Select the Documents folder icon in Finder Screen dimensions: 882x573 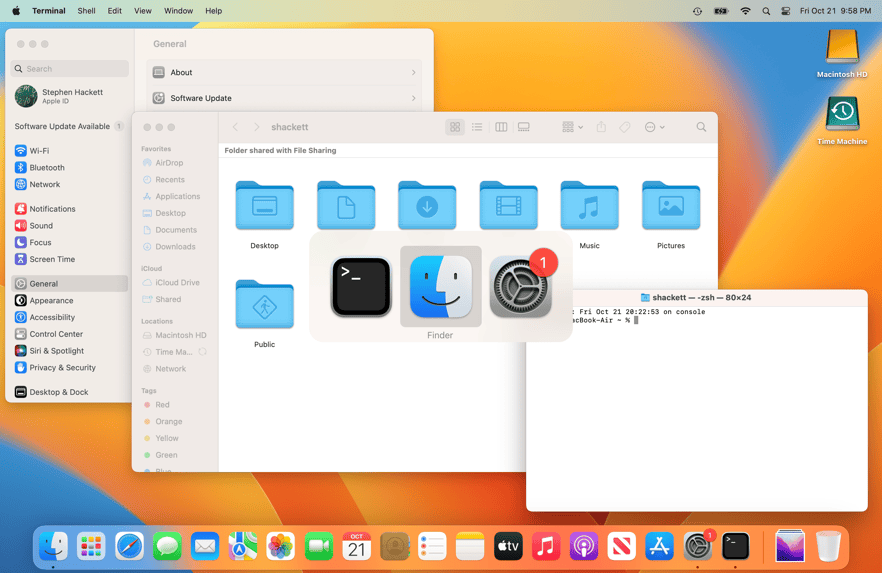point(346,206)
